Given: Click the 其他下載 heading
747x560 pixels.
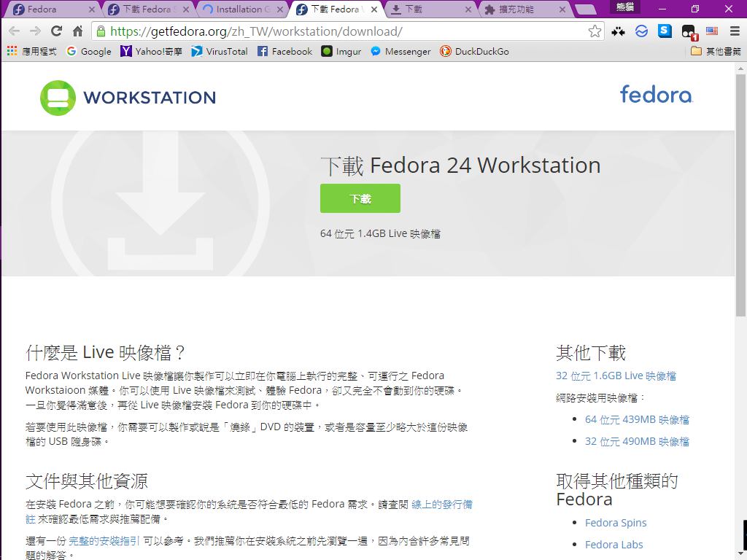Looking at the screenshot, I should (591, 353).
